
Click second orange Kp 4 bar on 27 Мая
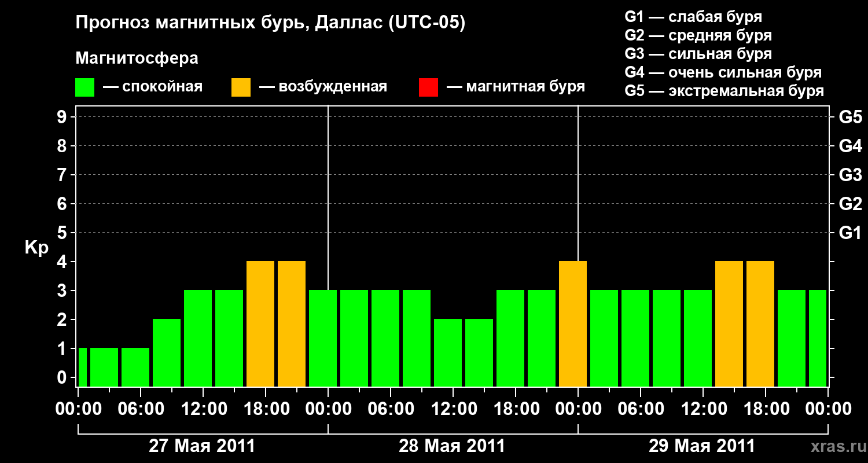292,324
